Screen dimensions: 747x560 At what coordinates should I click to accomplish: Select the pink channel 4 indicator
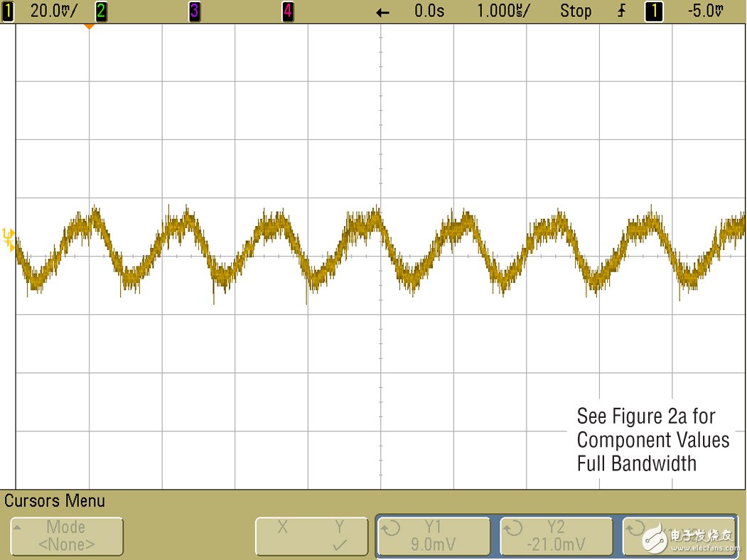(288, 11)
